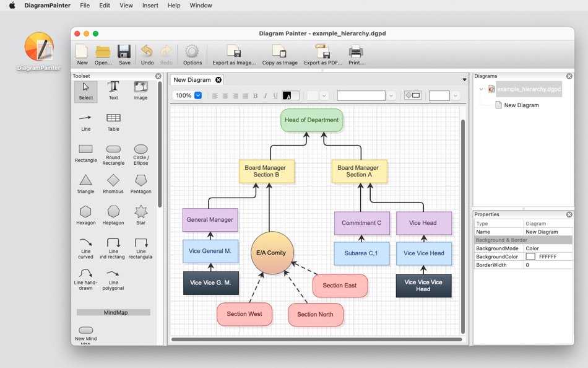This screenshot has height=368, width=588.
Task: Select the Star shape tool
Action: click(141, 215)
